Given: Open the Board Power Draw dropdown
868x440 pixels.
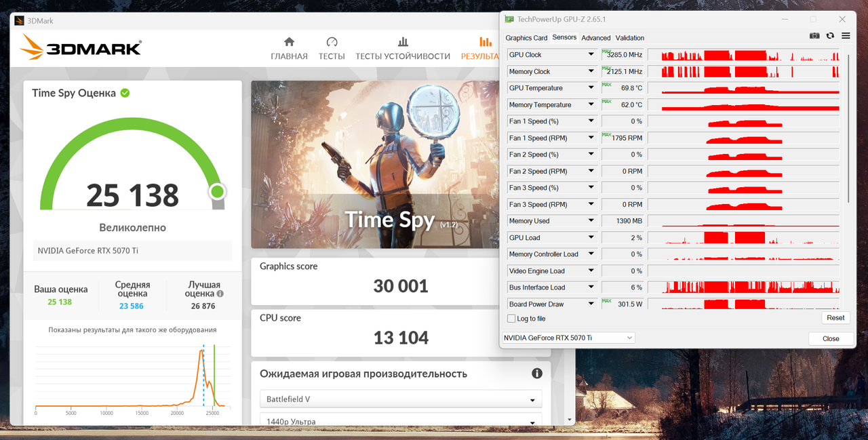Looking at the screenshot, I should pyautogui.click(x=591, y=304).
